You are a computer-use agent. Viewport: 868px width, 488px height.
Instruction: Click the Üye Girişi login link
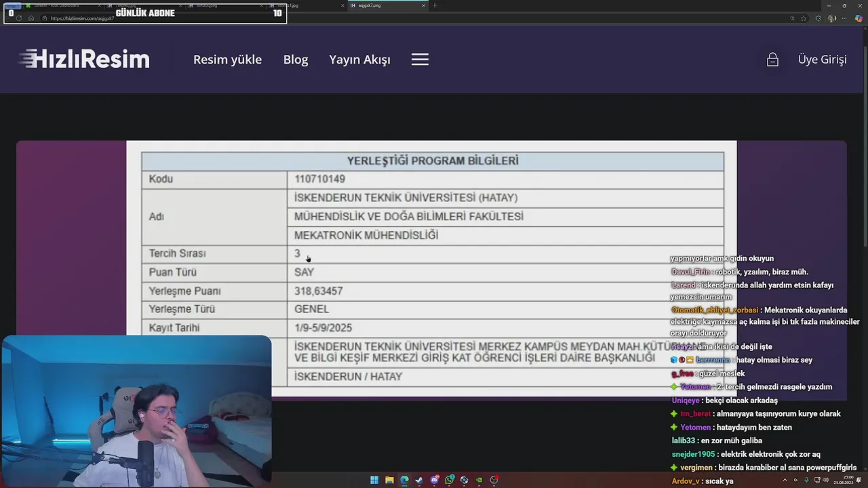pyautogui.click(x=822, y=60)
